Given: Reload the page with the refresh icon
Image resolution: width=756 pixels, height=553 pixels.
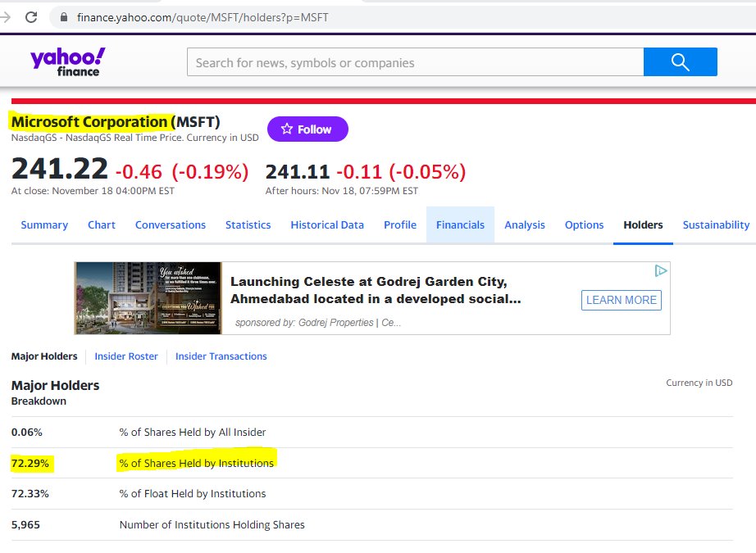Looking at the screenshot, I should click(31, 17).
